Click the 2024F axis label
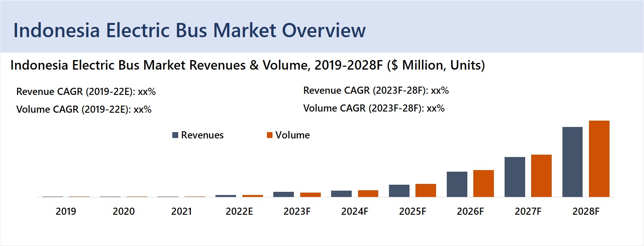Image resolution: width=644 pixels, height=246 pixels. click(x=355, y=212)
